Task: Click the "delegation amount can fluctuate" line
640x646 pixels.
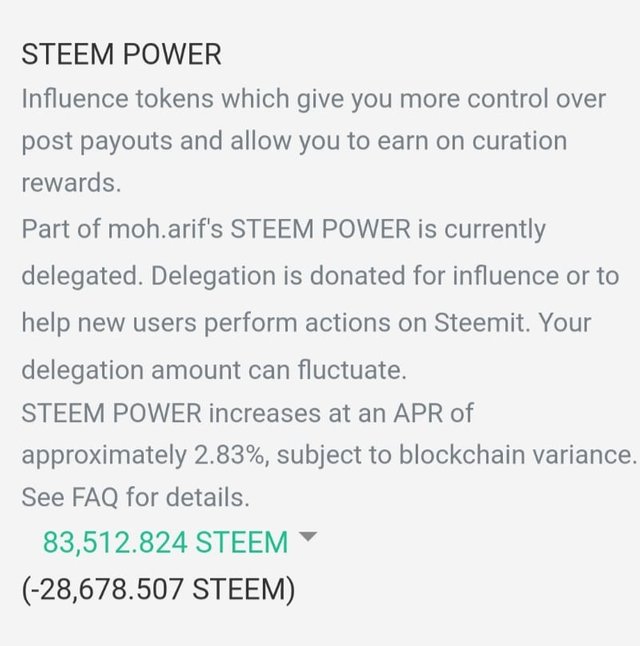Action: (x=213, y=370)
